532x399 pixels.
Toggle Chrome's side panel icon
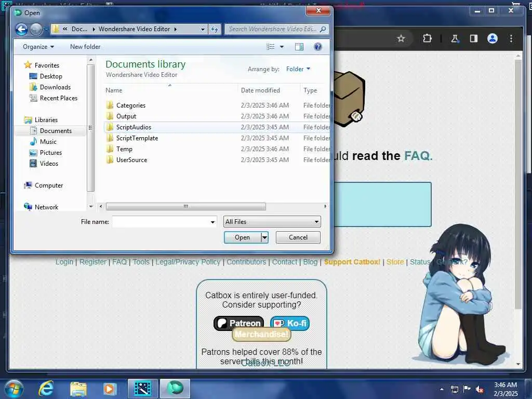point(474,38)
